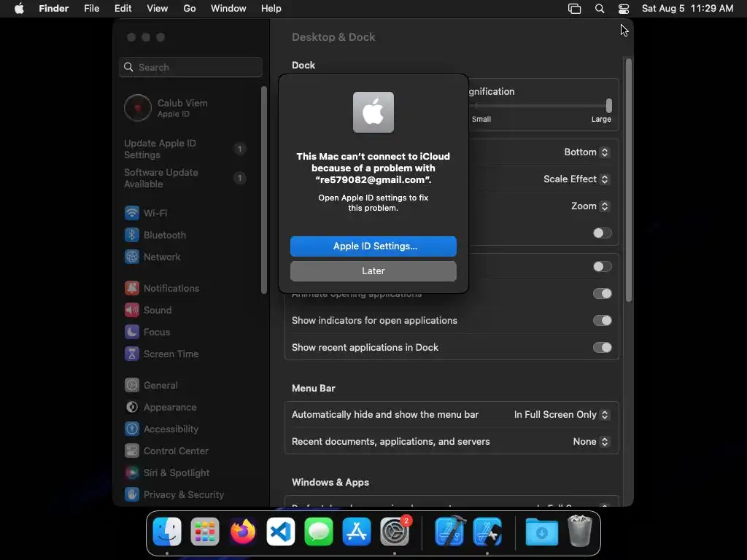Screen dimensions: 747x560
Task: Open Xcode hammer icon in the Dock
Action: click(449, 532)
